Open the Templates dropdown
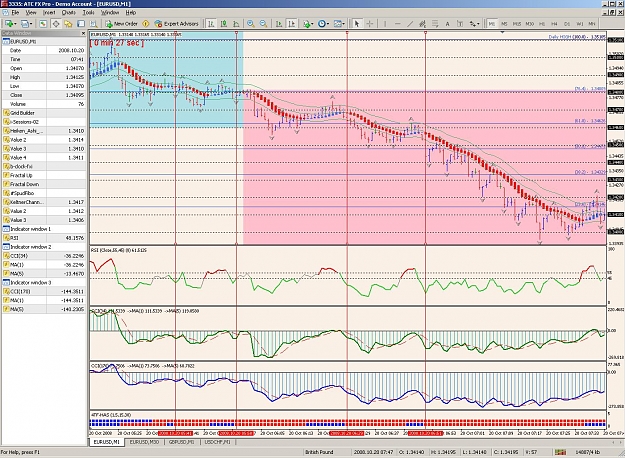The width and height of the screenshot is (625, 458). (x=339, y=24)
